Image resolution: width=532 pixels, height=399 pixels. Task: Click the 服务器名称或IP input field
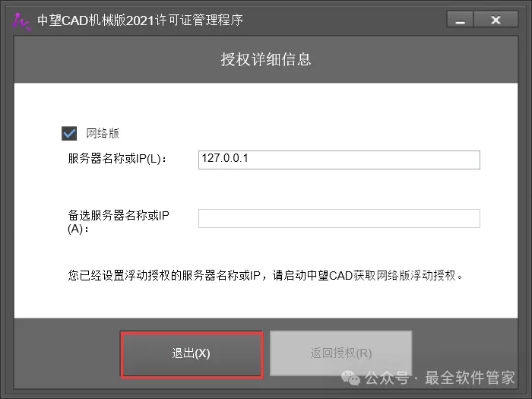[339, 160]
